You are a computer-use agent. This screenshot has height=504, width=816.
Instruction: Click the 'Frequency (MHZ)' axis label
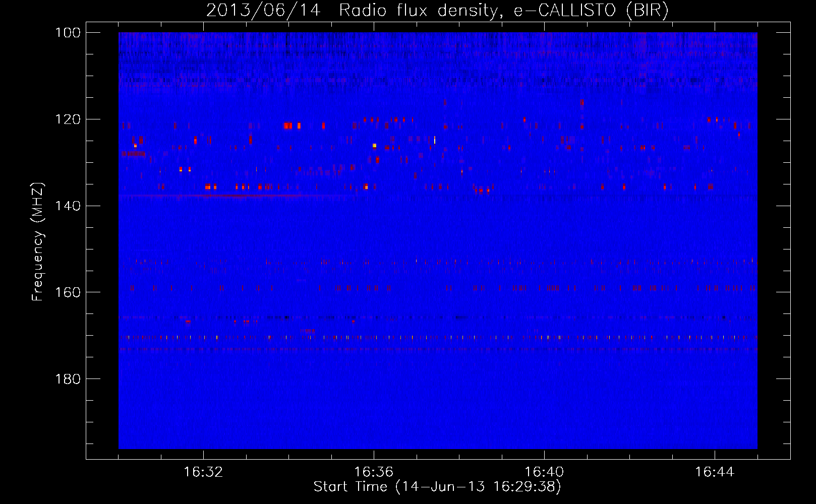tap(38, 241)
